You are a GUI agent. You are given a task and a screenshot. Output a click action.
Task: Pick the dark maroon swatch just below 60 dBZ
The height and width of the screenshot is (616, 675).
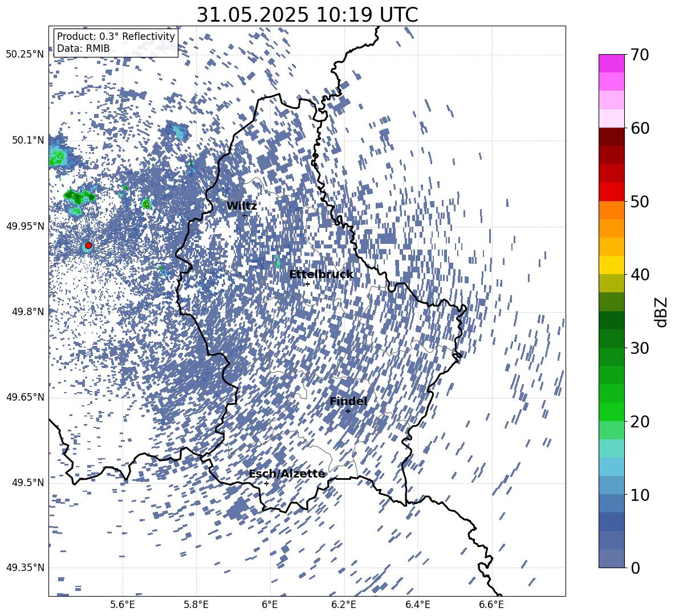click(x=611, y=137)
